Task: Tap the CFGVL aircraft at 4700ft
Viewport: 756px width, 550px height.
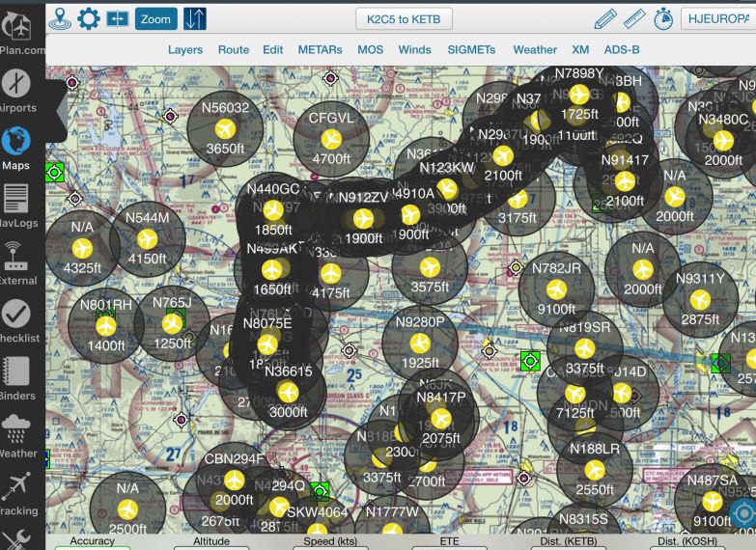Action: (x=331, y=139)
